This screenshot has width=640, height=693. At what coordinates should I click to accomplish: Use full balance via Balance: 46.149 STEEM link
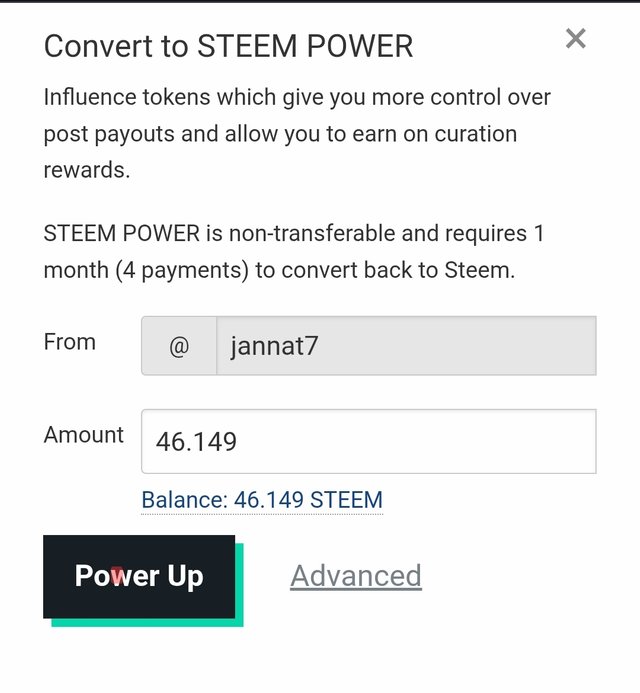coord(262,500)
